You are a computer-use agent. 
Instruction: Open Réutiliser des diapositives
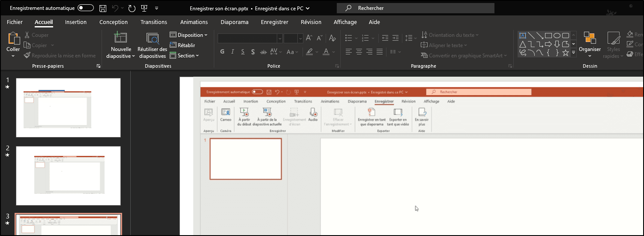click(x=153, y=46)
